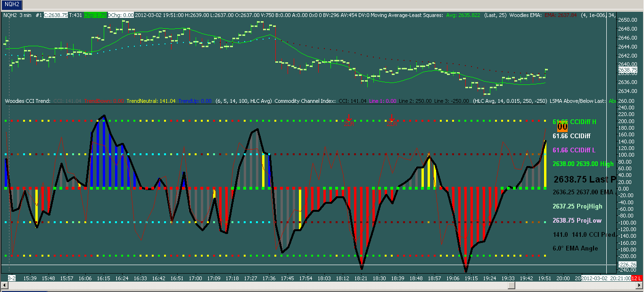Click the horizontal scrollbar thumb
Image resolution: width=644 pixels, height=292 pixels.
pos(512,285)
